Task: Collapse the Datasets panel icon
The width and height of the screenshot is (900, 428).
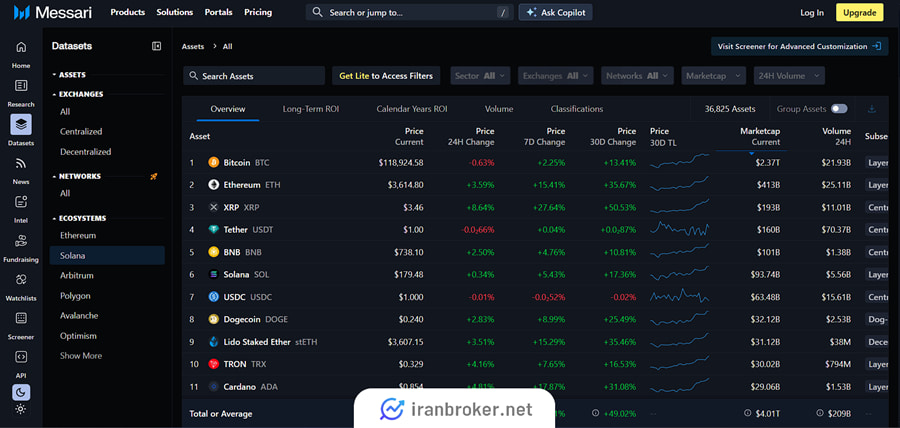Action: [156, 46]
